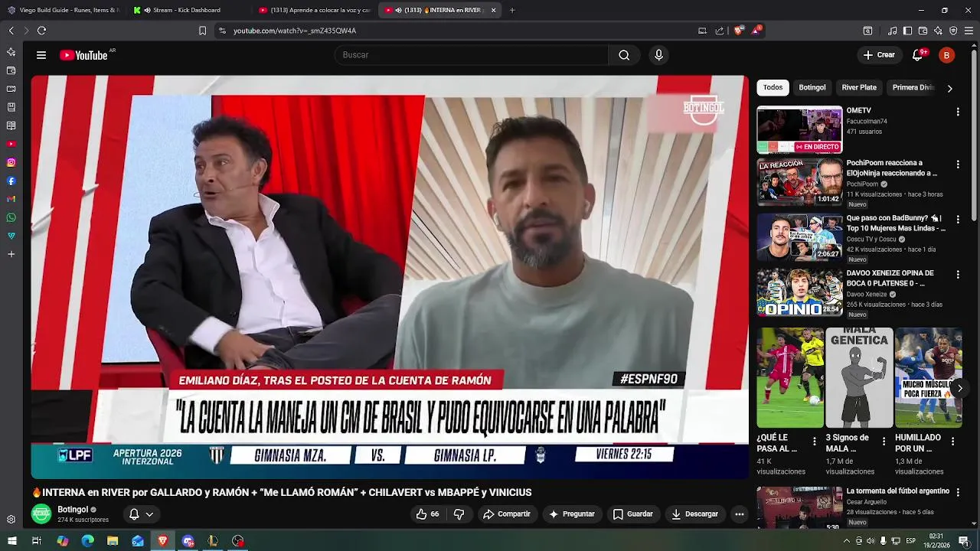Screen dimensions: 980x551
Task: Open the Botingol channel avatar
Action: click(41, 514)
